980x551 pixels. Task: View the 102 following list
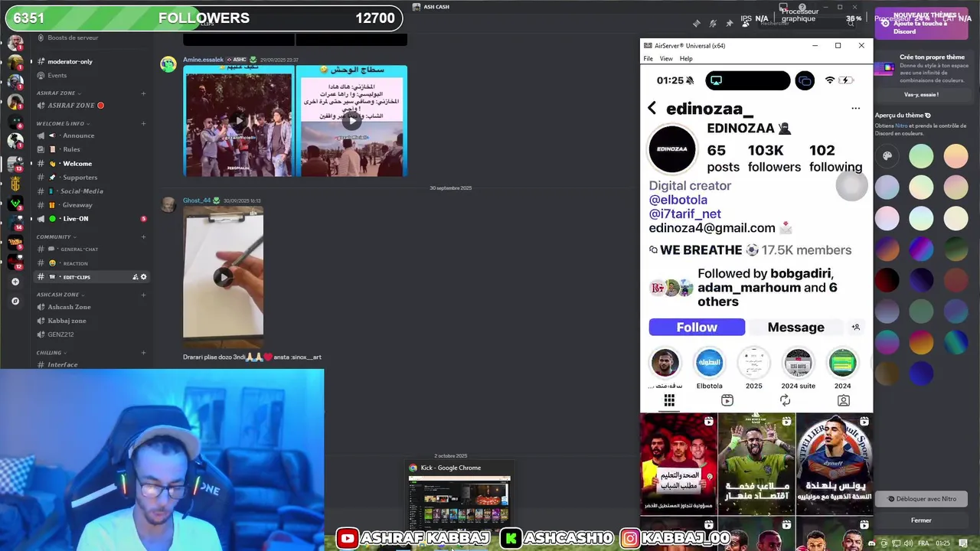click(x=835, y=158)
